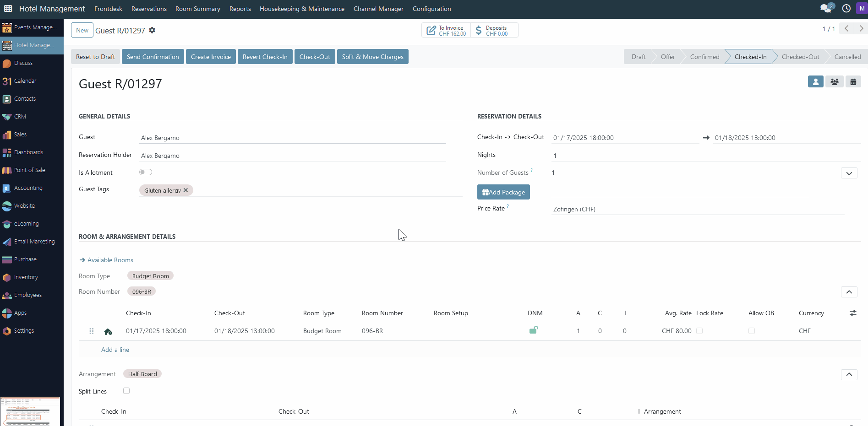Remove the Gluten allergy tag
Viewport: 868px width, 426px height.
pyautogui.click(x=186, y=190)
